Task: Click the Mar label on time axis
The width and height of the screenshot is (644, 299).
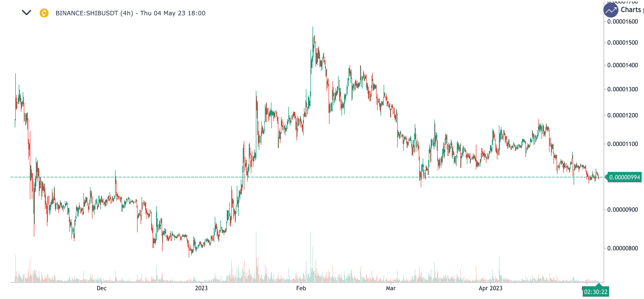Action: coord(391,288)
